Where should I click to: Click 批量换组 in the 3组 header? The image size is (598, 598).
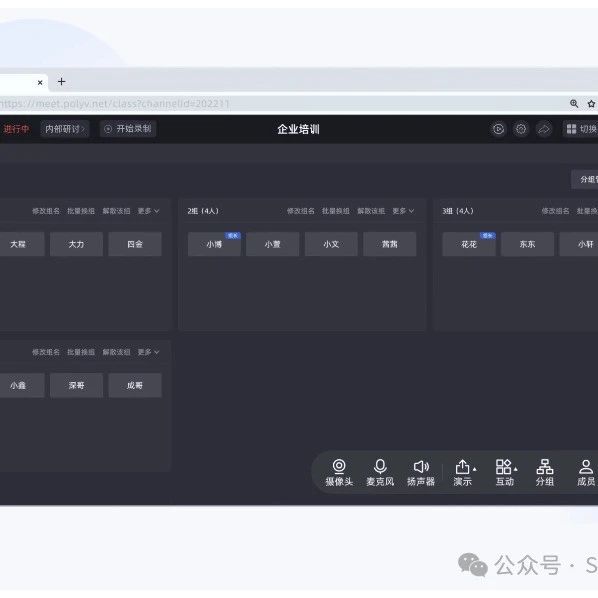pyautogui.click(x=587, y=211)
